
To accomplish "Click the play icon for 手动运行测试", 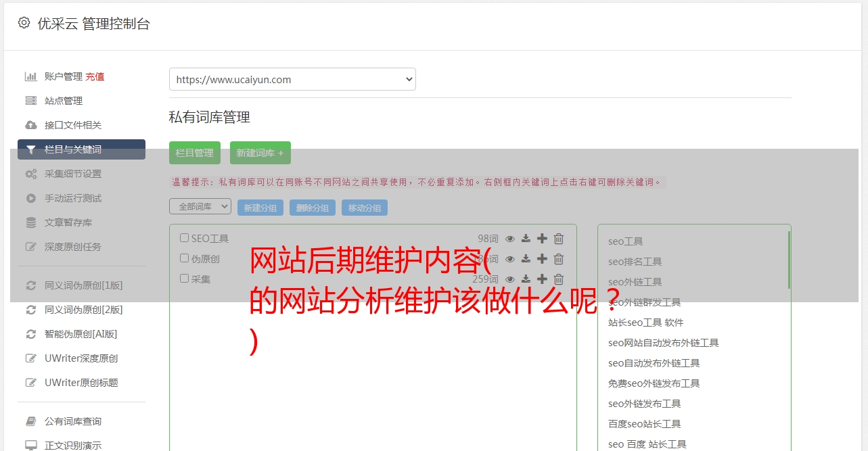I will [x=30, y=198].
